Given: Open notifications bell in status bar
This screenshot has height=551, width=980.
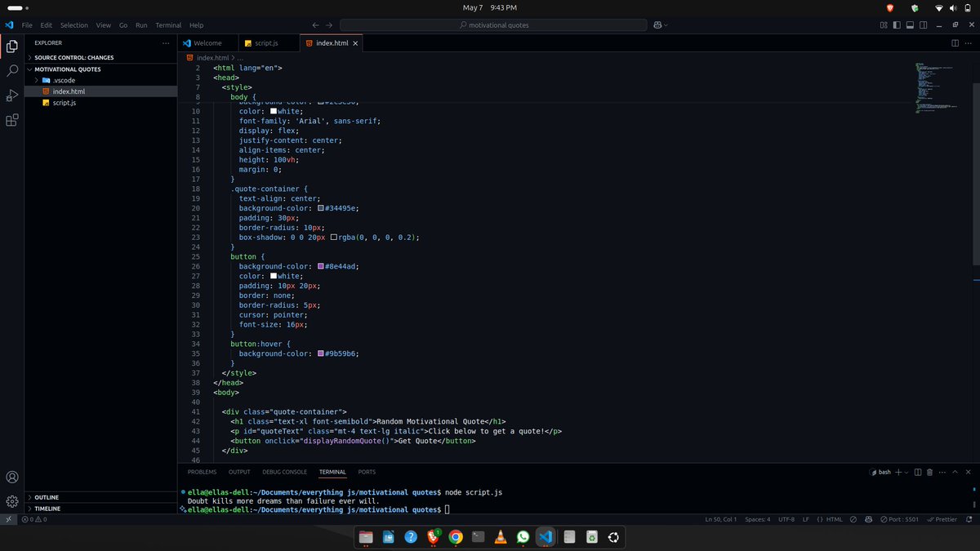Looking at the screenshot, I should click(969, 519).
